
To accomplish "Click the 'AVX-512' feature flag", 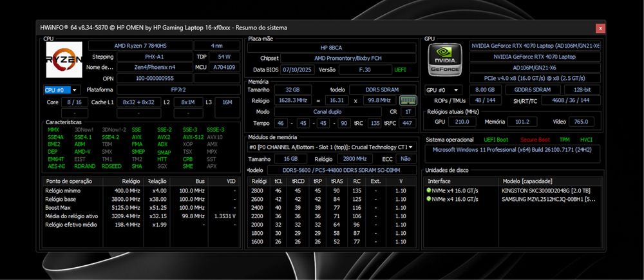I will (193, 137).
